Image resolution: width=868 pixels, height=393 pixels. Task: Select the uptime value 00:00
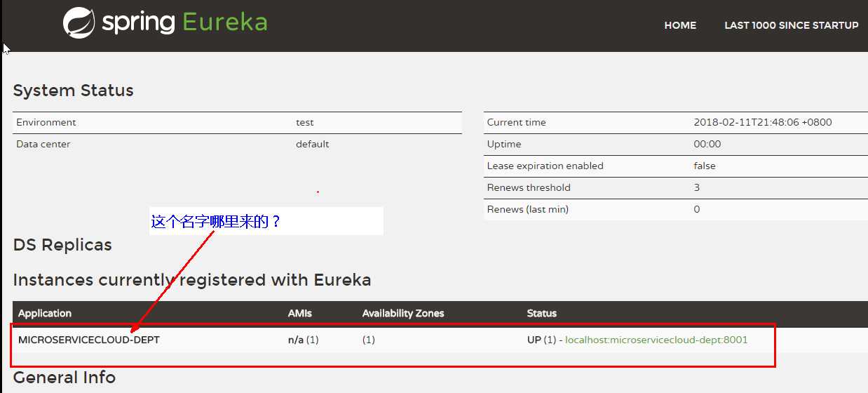[707, 144]
